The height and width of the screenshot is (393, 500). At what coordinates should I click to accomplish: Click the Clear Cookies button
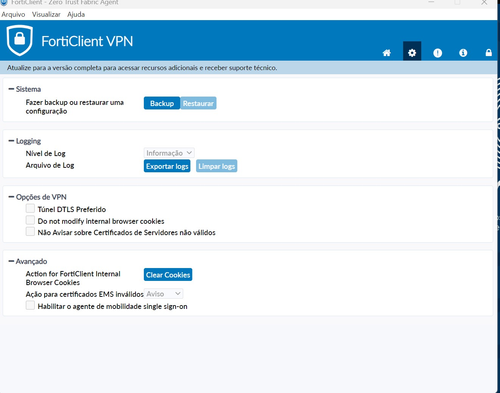pos(168,275)
